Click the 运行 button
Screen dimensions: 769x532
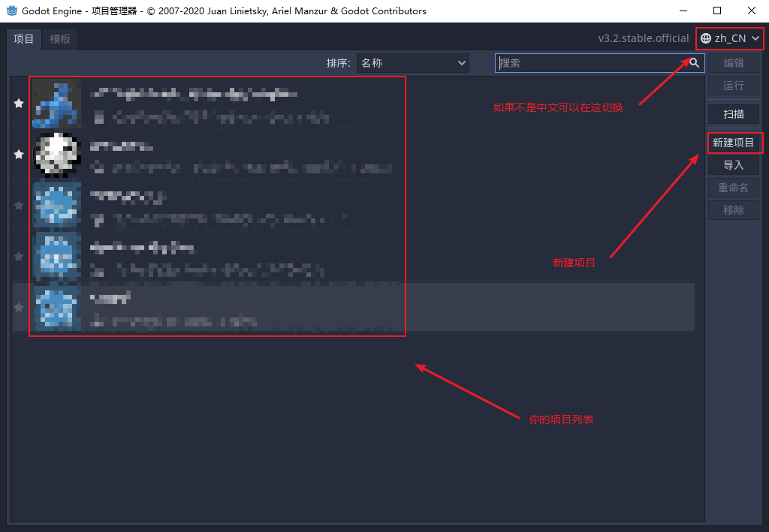pyautogui.click(x=734, y=86)
